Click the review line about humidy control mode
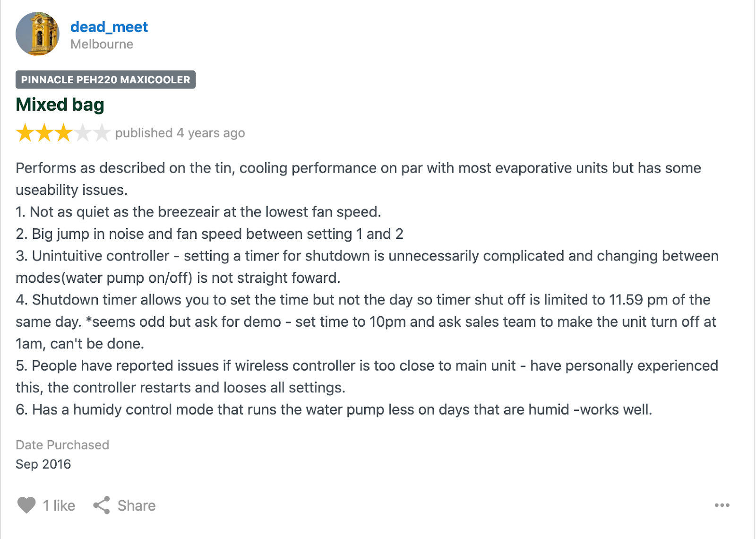756x539 pixels. pos(334,409)
